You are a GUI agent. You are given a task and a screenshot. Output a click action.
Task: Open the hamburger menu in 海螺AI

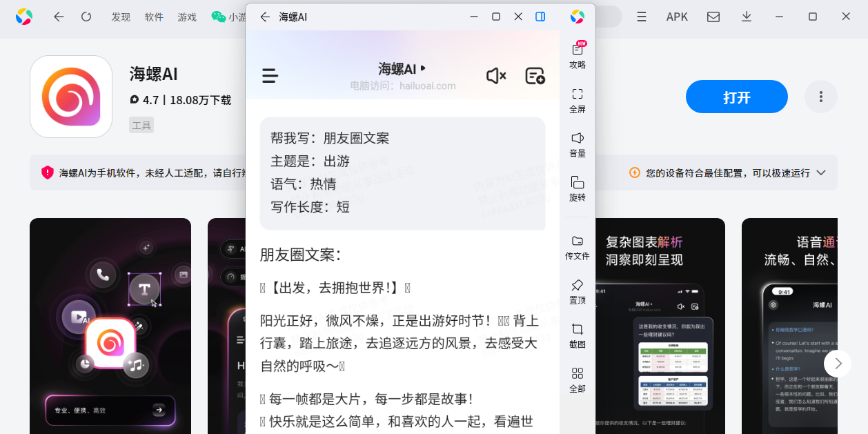coord(270,76)
